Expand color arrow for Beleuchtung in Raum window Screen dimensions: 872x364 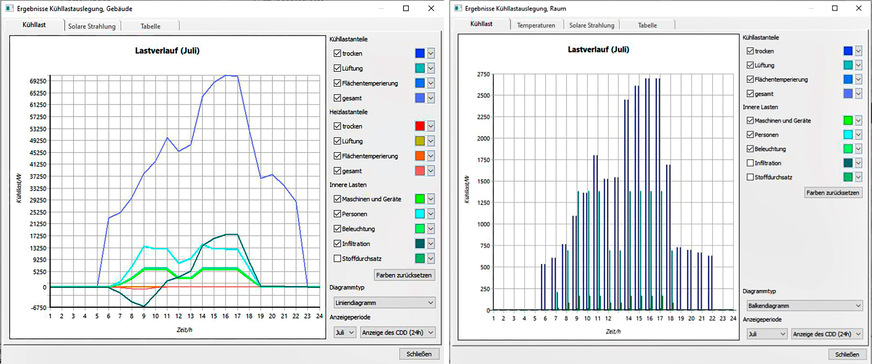point(858,149)
